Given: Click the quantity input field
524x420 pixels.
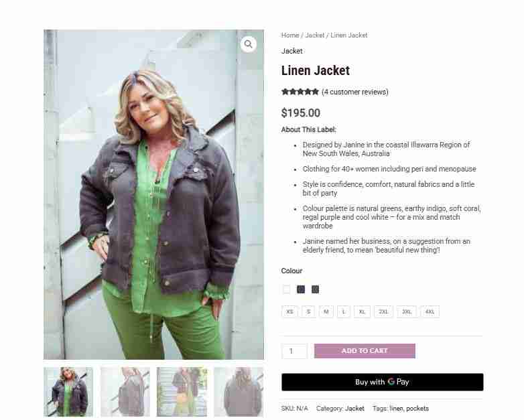Looking at the screenshot, I should 294,351.
